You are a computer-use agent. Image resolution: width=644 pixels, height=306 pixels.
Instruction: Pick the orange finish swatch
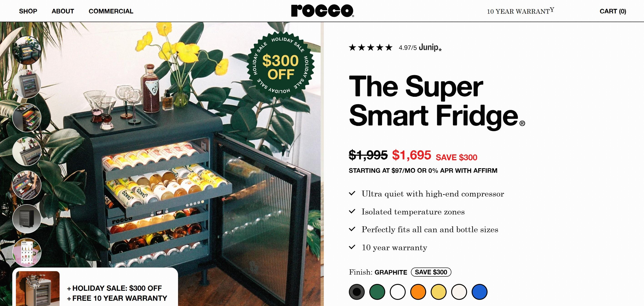coord(418,292)
